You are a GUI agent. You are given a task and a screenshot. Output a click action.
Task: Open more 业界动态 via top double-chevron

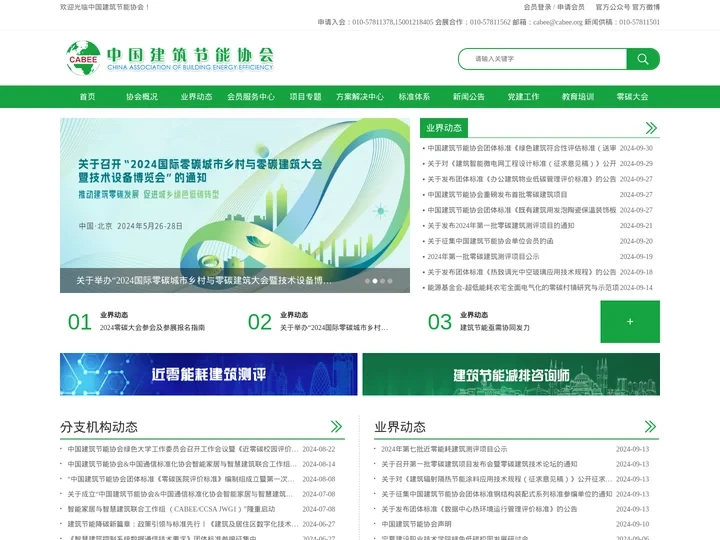point(651,128)
